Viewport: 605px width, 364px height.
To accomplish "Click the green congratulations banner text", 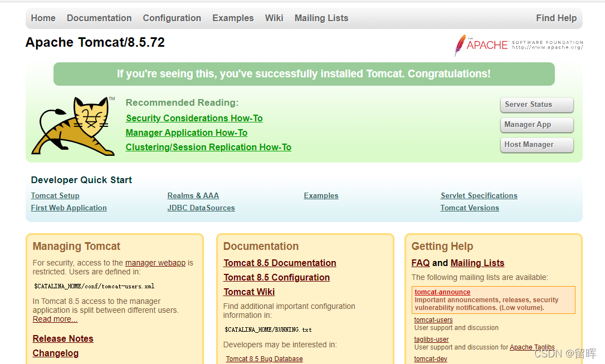I will 304,74.
